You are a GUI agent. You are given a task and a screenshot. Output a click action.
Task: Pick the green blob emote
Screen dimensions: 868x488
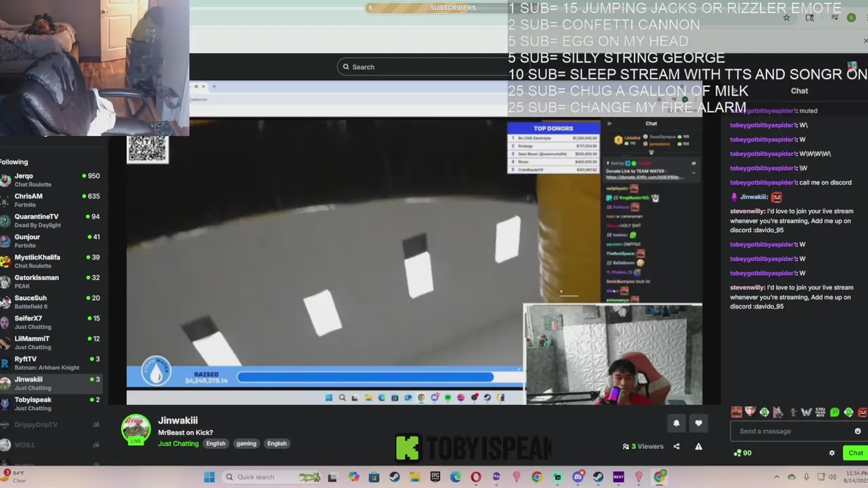coord(834,412)
